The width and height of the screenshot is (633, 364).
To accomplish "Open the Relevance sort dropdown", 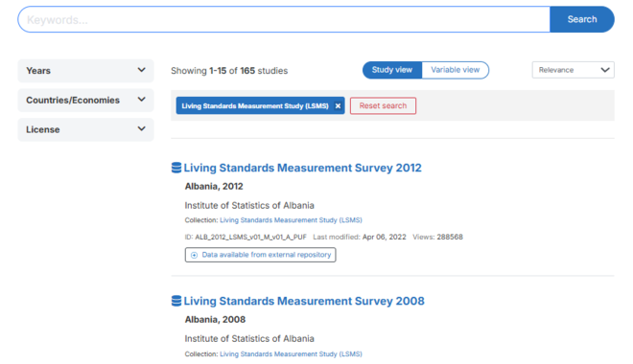I will [573, 70].
